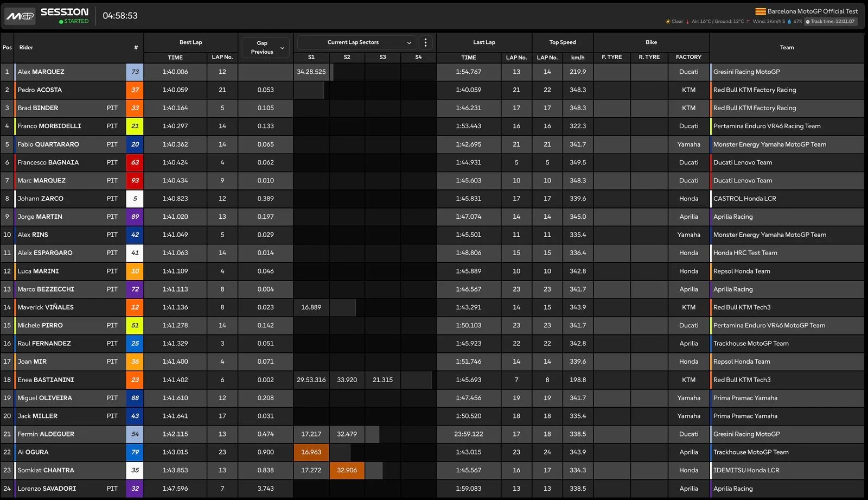Click the Track time 12:01:07 badge
Image resolution: width=868 pixels, height=500 pixels.
[830, 22]
